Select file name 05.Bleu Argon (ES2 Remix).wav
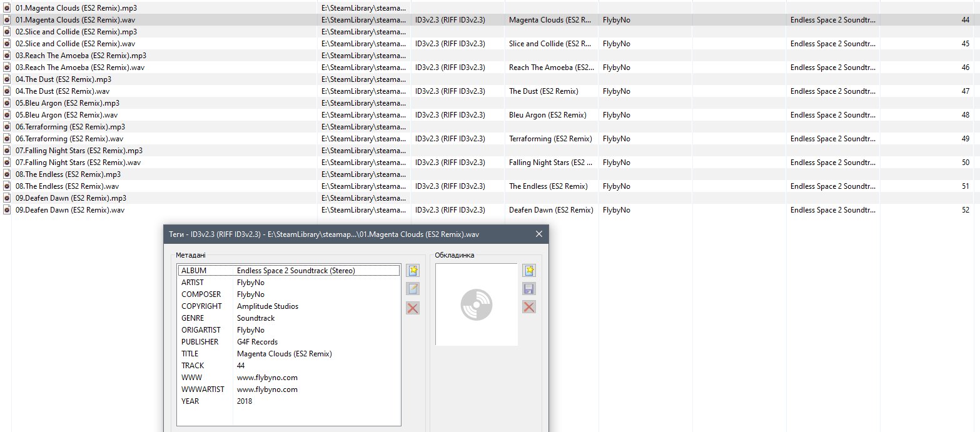 [x=67, y=115]
